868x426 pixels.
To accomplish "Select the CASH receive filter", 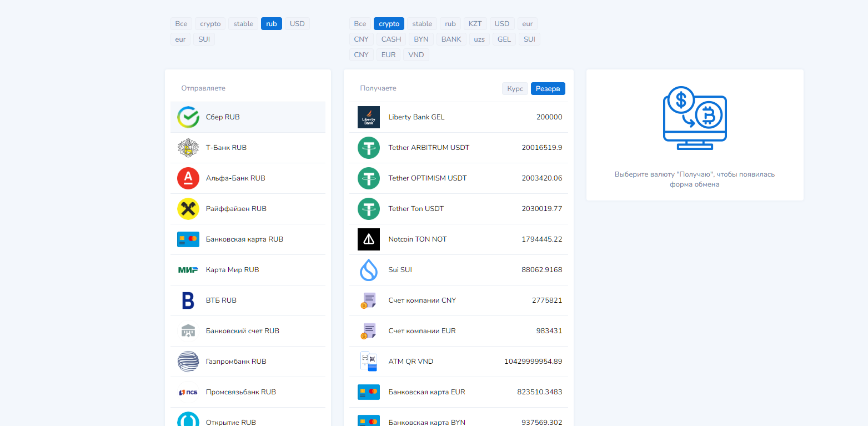I will click(391, 39).
